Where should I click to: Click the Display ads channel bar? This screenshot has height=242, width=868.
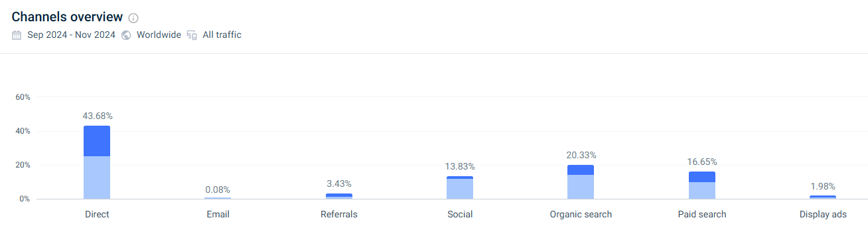click(x=823, y=197)
